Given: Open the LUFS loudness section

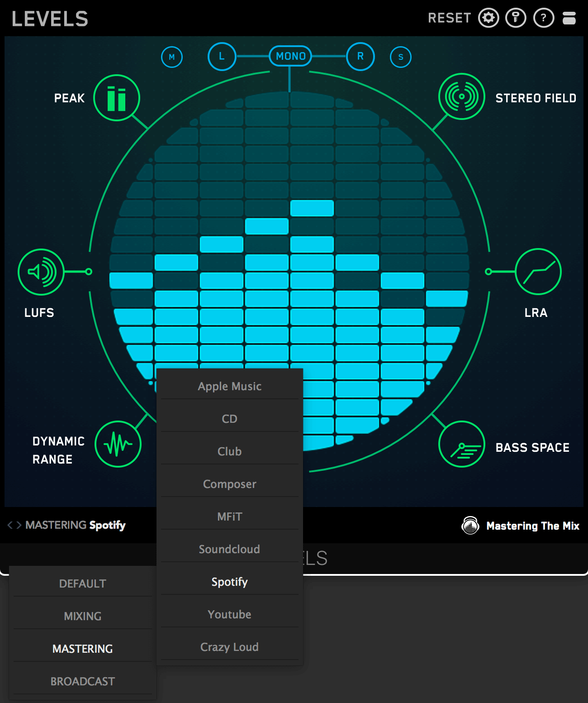Looking at the screenshot, I should 41,272.
